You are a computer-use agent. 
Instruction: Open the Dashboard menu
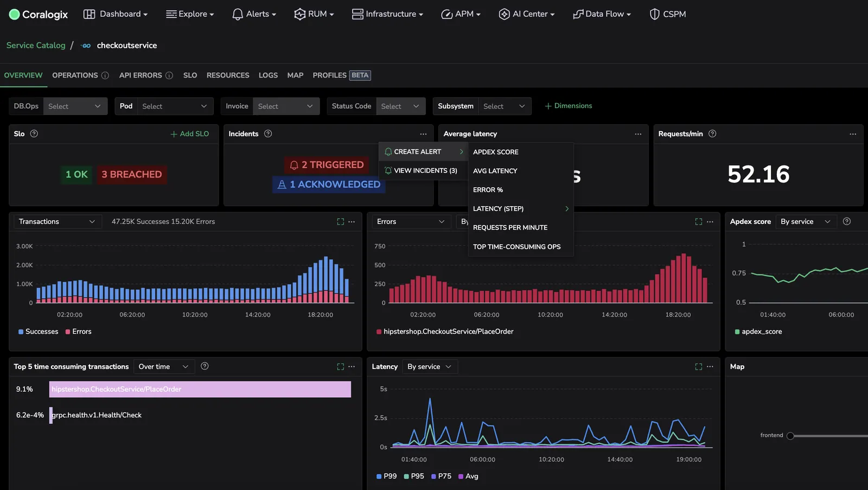(116, 14)
